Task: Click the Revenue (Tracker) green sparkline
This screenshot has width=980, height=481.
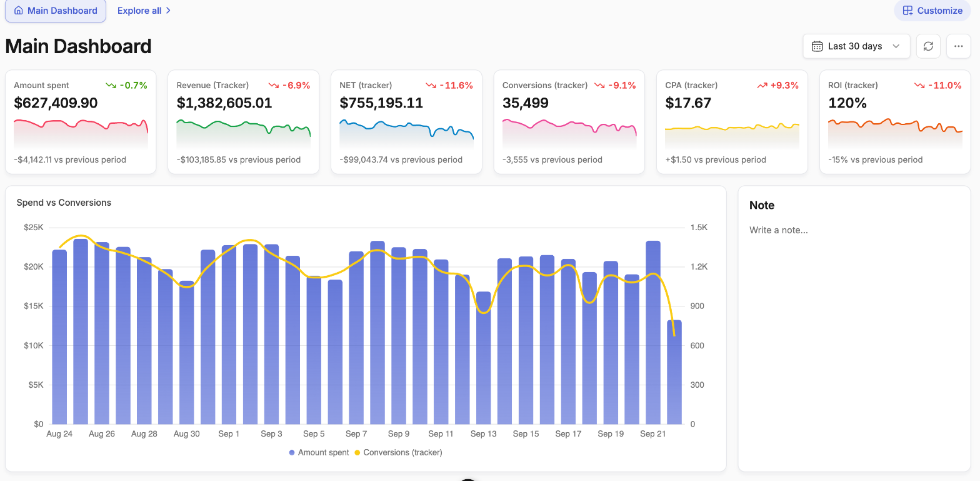Action: coord(244,133)
